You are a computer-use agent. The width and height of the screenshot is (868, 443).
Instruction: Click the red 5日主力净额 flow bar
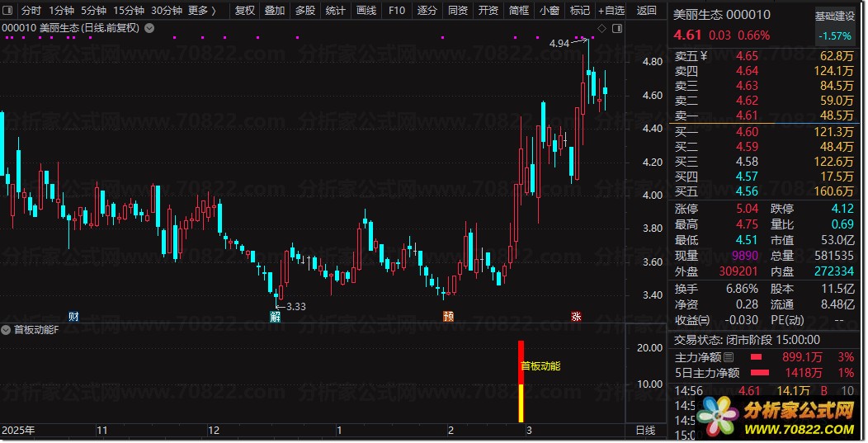click(x=759, y=373)
